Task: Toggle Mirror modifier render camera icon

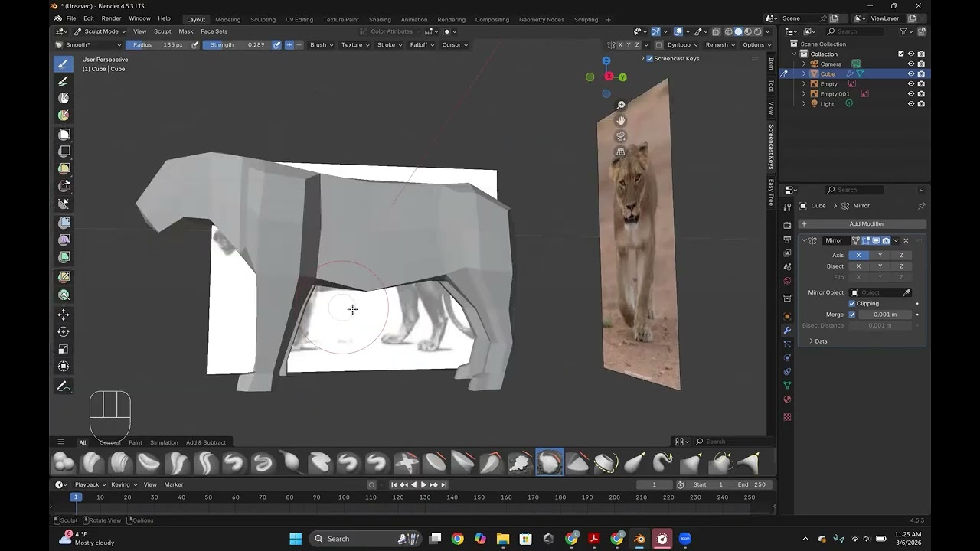Action: tap(886, 240)
